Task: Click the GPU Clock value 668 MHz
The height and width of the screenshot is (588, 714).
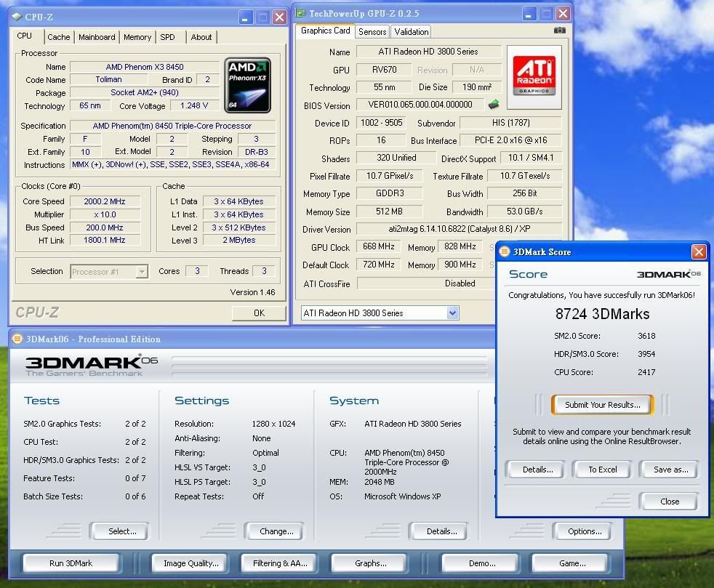Action: coord(378,246)
